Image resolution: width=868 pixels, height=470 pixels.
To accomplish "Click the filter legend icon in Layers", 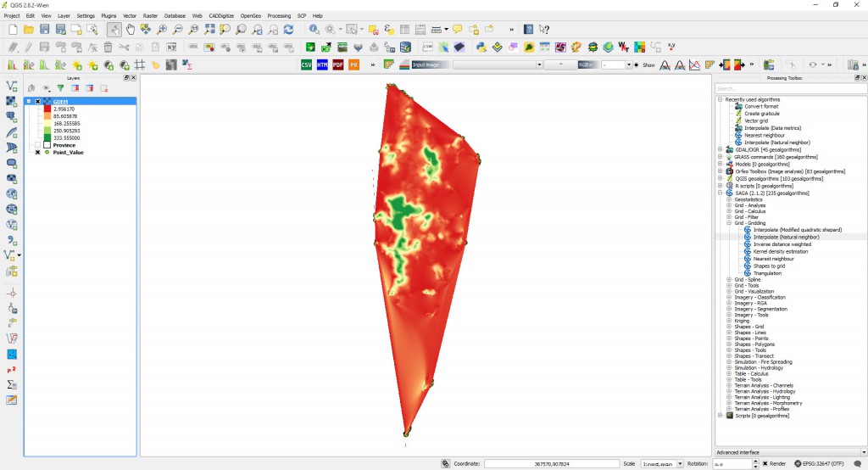I will tap(60, 87).
